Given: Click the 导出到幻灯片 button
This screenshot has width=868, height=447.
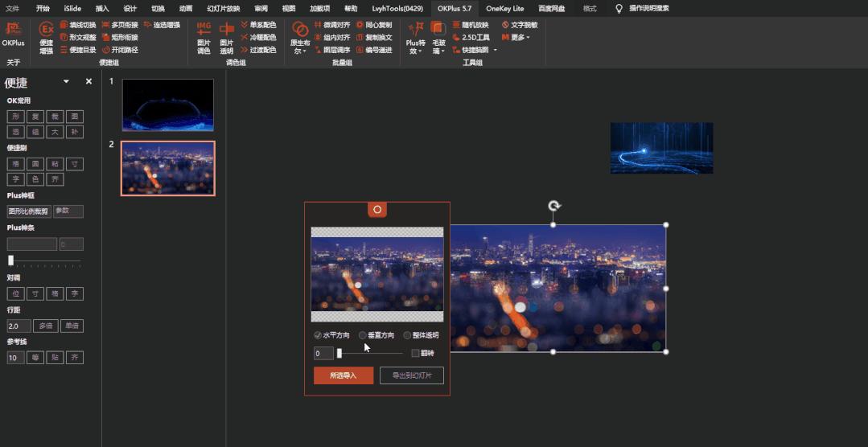Looking at the screenshot, I should 411,375.
